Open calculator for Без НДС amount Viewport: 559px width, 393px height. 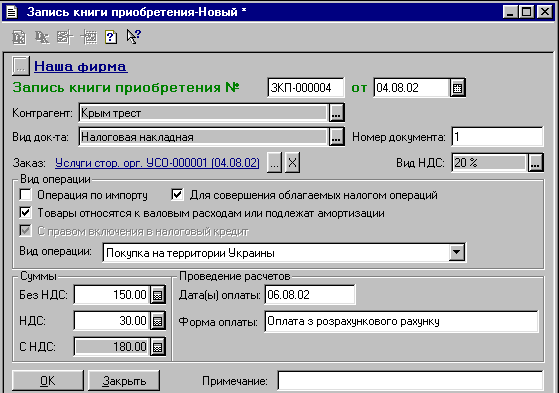(x=158, y=295)
